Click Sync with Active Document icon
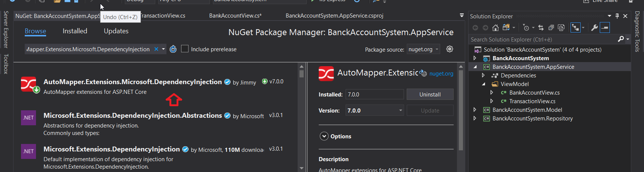The image size is (644, 172). [x=541, y=28]
